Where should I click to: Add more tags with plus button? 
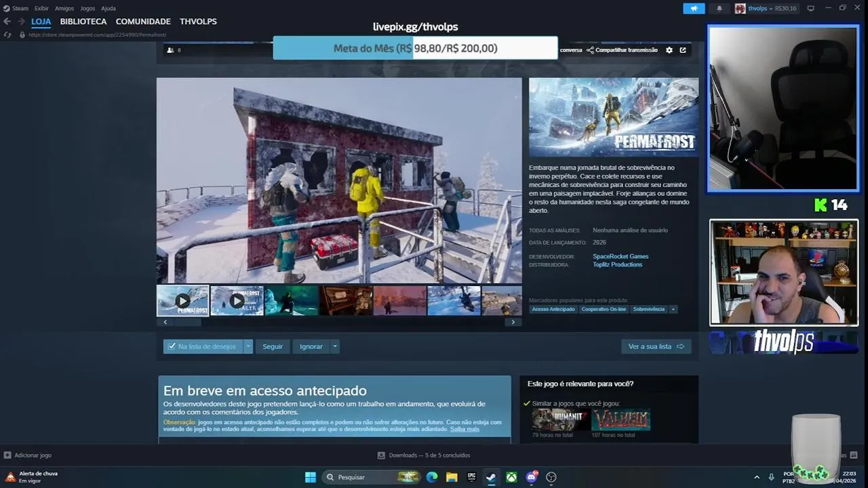click(673, 309)
